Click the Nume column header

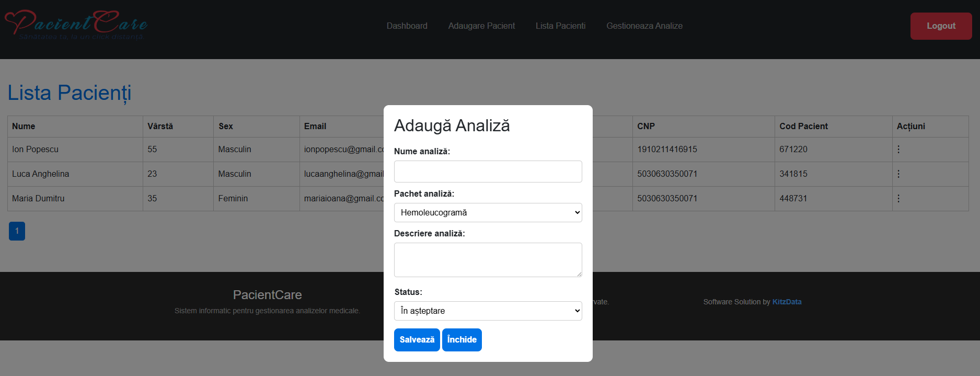[x=24, y=127]
